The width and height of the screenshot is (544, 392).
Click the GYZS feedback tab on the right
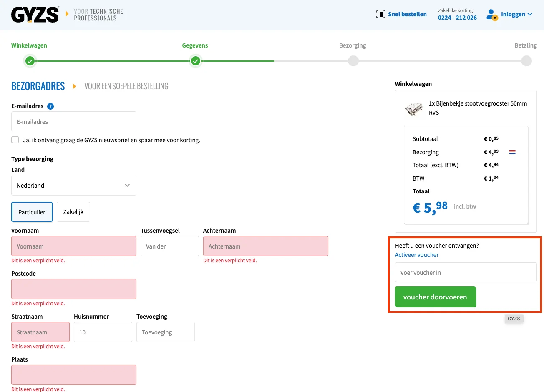(514, 318)
